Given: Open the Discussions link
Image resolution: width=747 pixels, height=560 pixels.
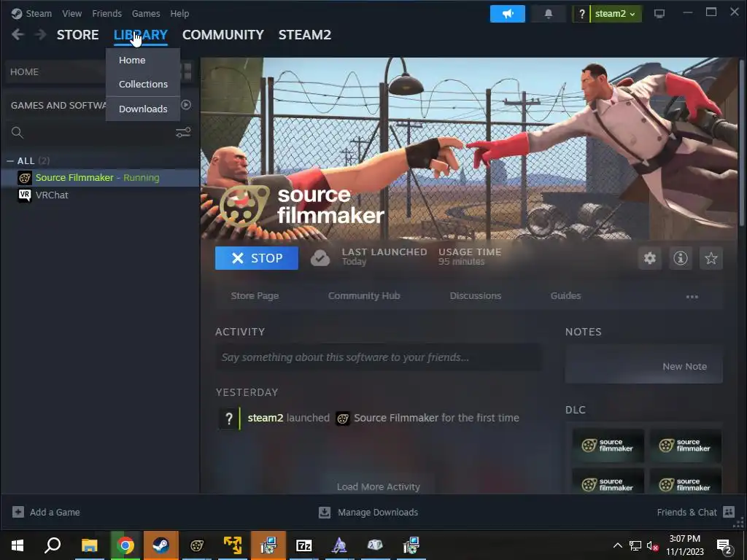Looking at the screenshot, I should click(x=476, y=296).
